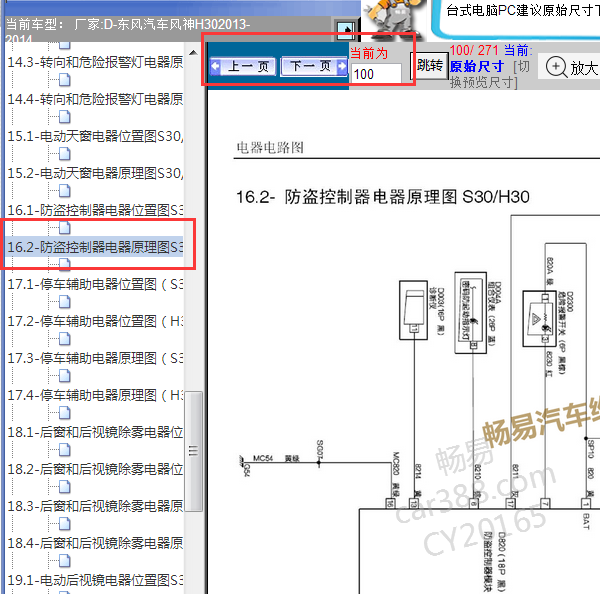This screenshot has width=600, height=594.
Task: Select 14.4-转向和危险报警灯电器原 tree item
Action: click(x=95, y=99)
